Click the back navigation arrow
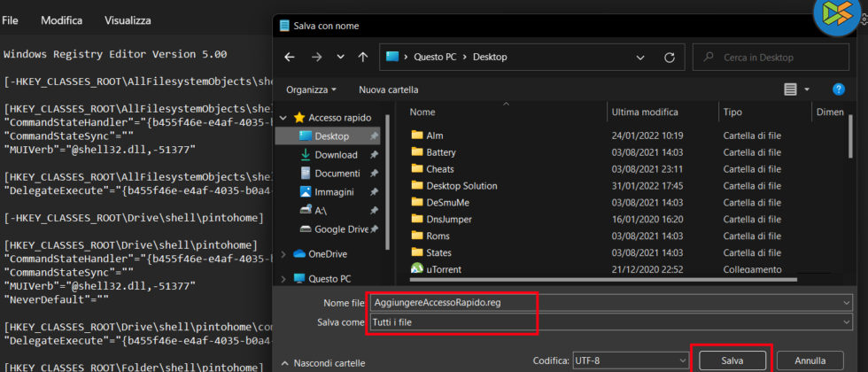Screen dimensions: 868x372 tap(289, 57)
